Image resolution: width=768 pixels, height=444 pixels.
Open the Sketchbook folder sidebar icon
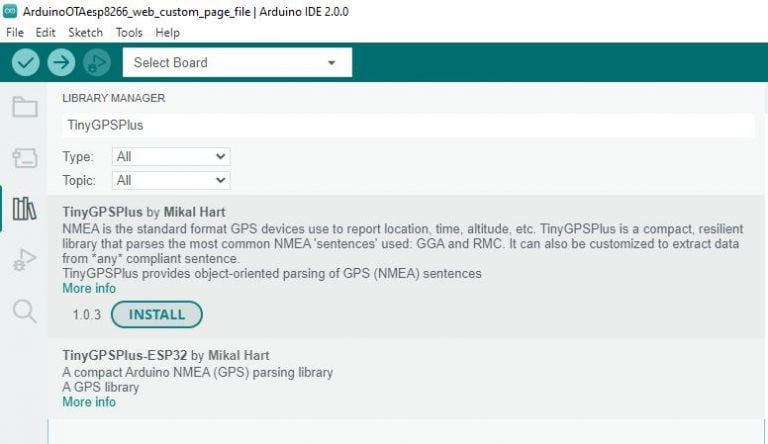[x=24, y=106]
